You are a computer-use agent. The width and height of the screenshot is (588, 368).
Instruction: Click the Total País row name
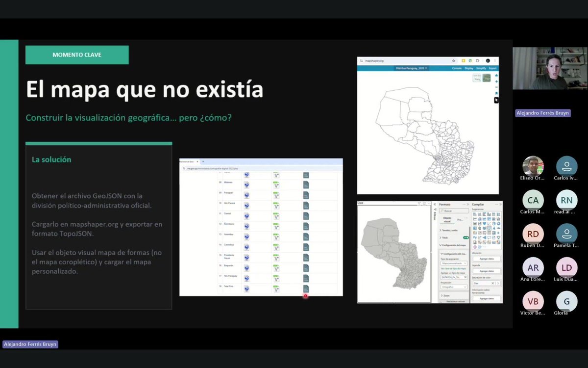click(228, 286)
